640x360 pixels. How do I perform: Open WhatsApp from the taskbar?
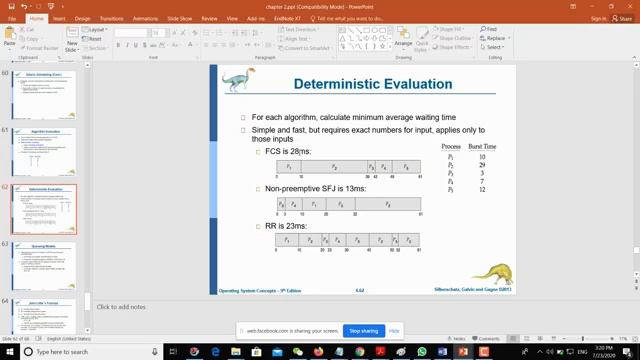pos(422,351)
